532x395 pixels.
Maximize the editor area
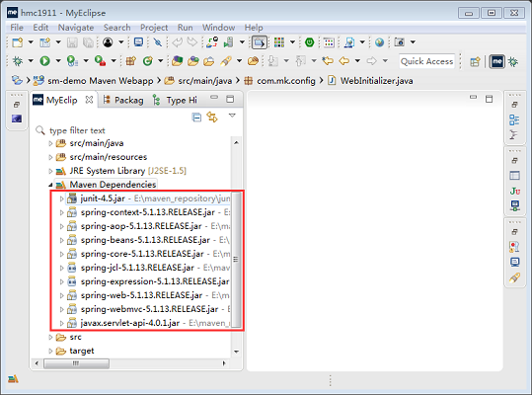point(489,99)
